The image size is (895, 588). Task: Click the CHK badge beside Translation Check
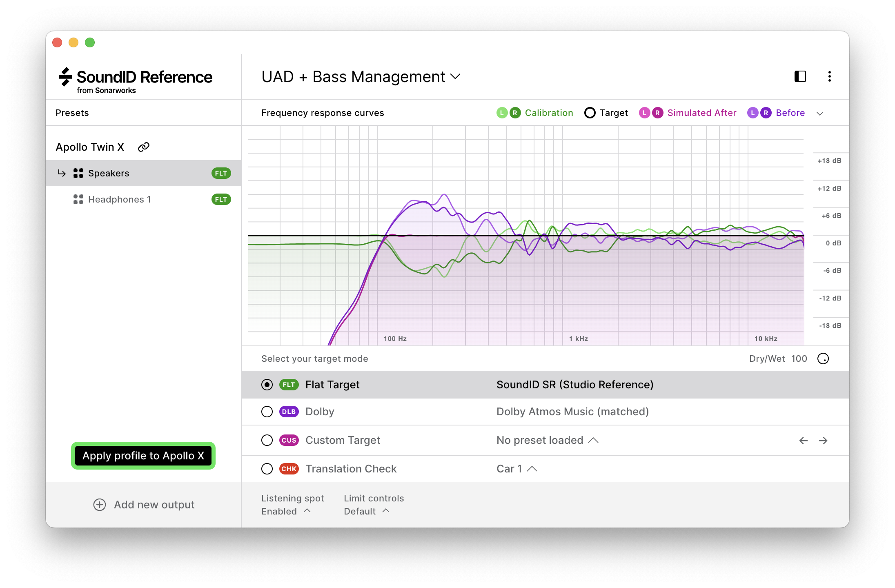pyautogui.click(x=289, y=469)
